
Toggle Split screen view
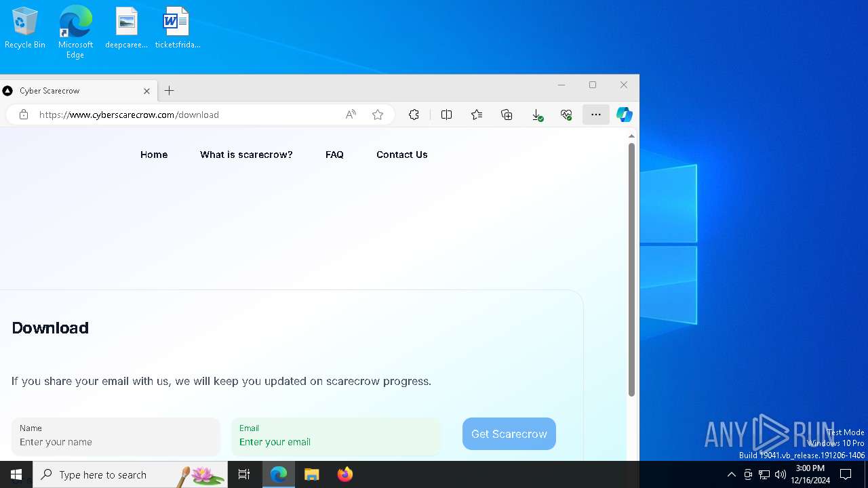(x=446, y=115)
